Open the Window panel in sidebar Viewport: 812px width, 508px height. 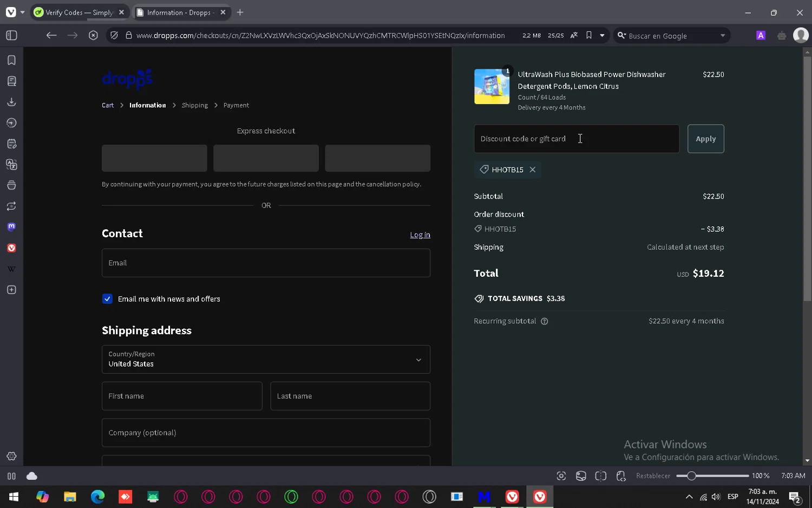[11, 185]
